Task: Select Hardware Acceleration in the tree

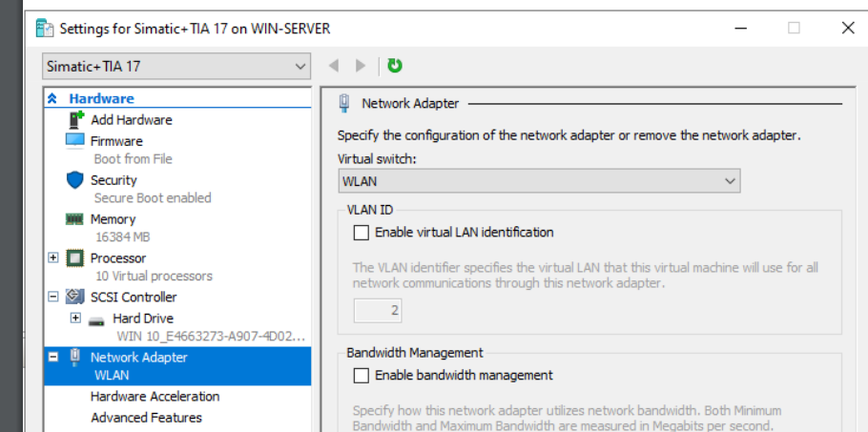Action: [x=155, y=397]
